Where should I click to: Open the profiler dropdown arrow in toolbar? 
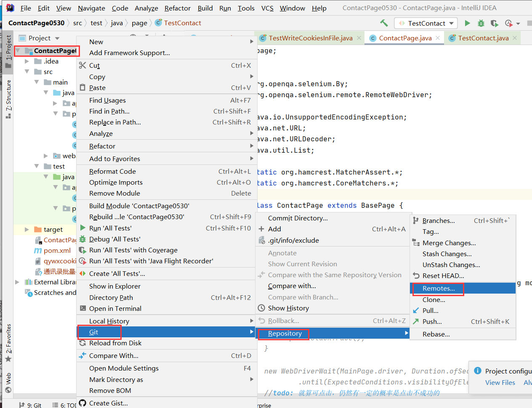pos(518,24)
